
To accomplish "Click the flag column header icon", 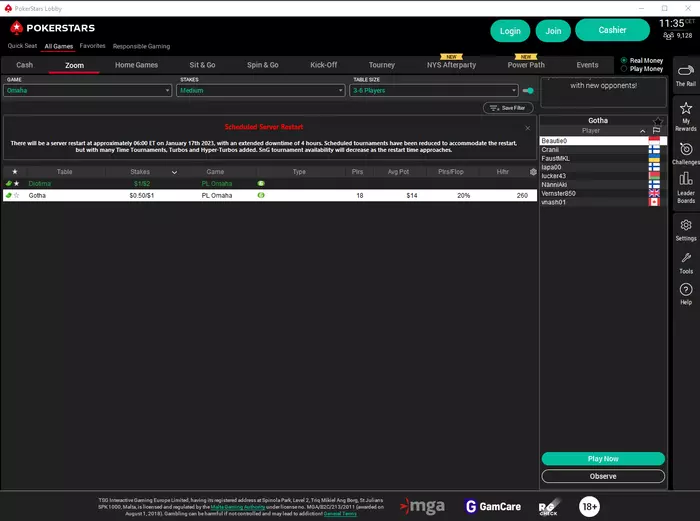I will pyautogui.click(x=656, y=131).
